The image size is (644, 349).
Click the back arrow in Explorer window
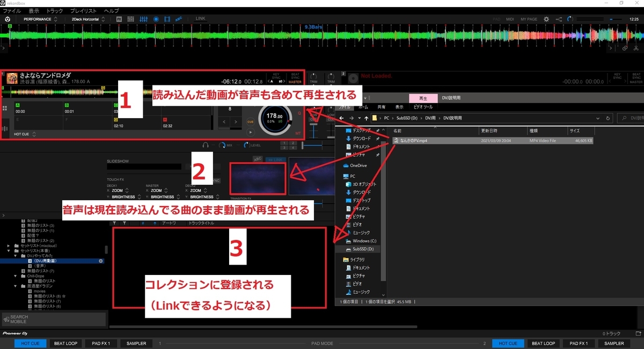tap(341, 118)
